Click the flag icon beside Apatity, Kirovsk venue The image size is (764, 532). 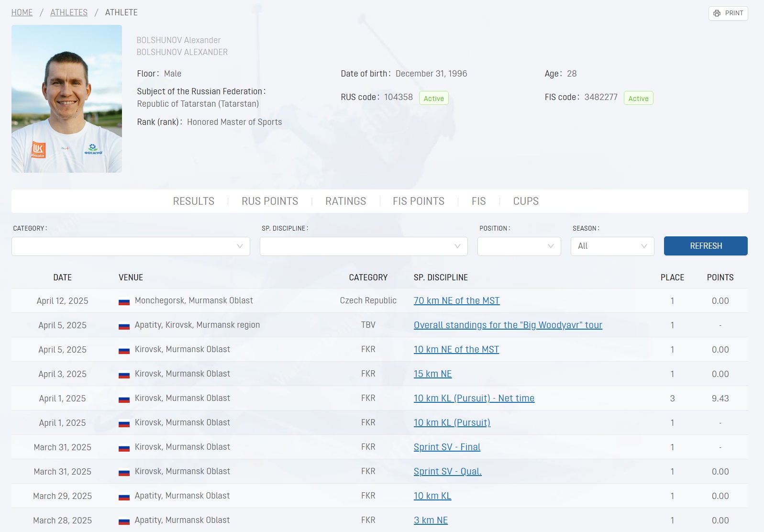124,326
